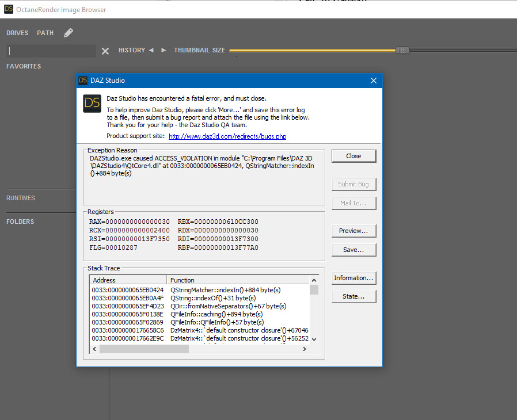Click the Function column header
The image size is (517, 420).
click(x=238, y=280)
